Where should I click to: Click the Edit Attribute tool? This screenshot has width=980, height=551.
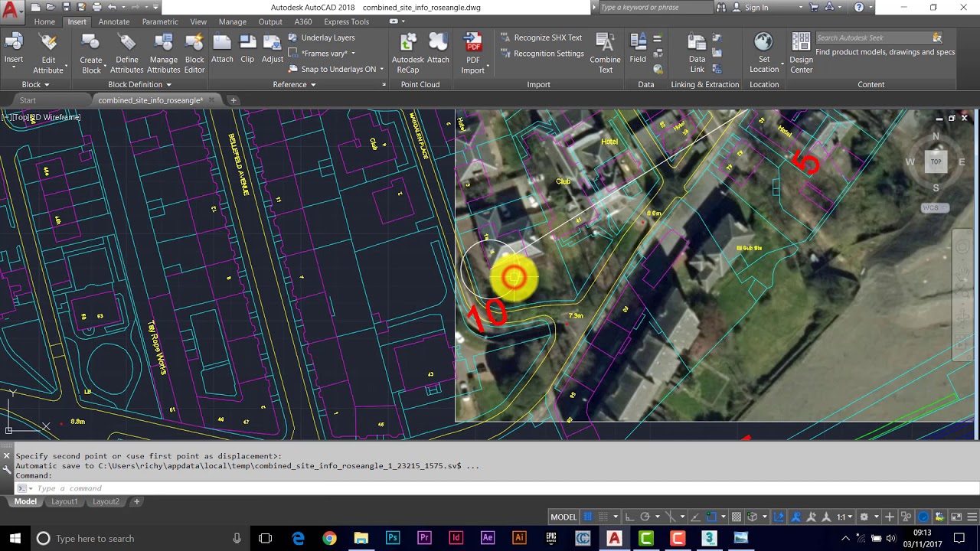48,54
